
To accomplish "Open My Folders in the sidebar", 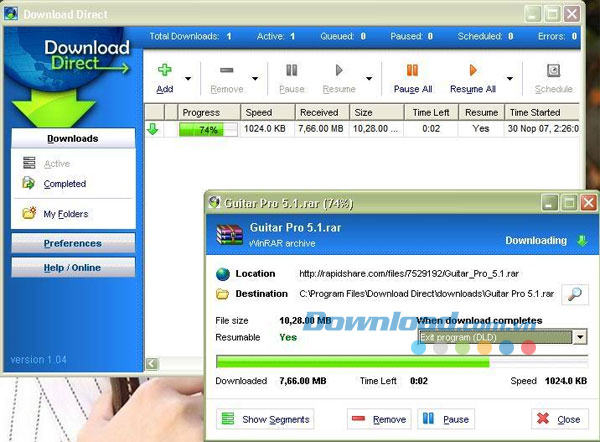I will tap(65, 214).
